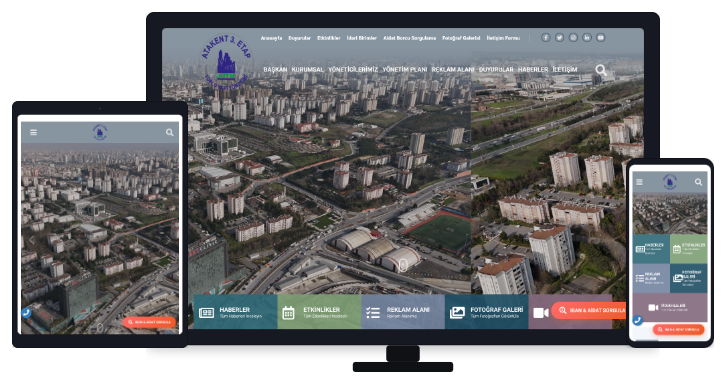
Task: Click the video camera icon on desktop tile
Action: coord(540,313)
